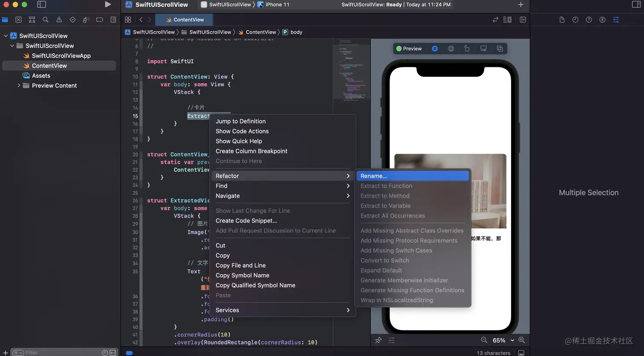The height and width of the screenshot is (356, 644).
Task: Add a file with navigator plus button
Action: pyautogui.click(x=6, y=353)
